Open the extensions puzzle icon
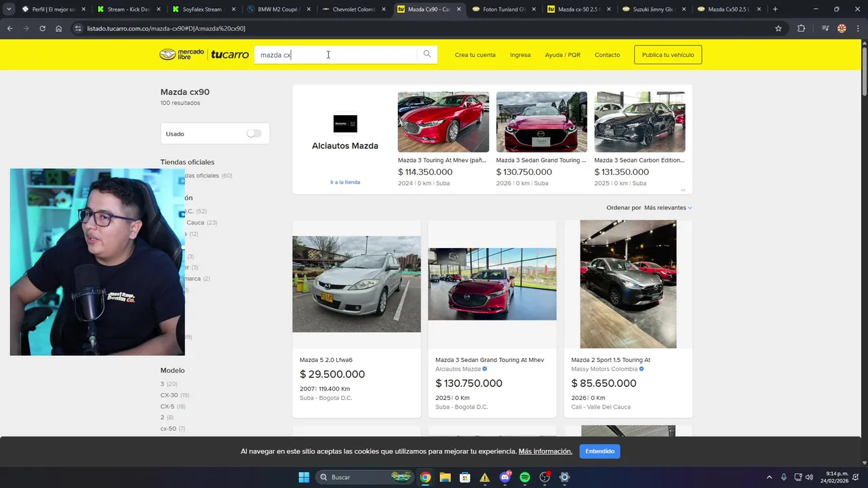 pos(802,28)
